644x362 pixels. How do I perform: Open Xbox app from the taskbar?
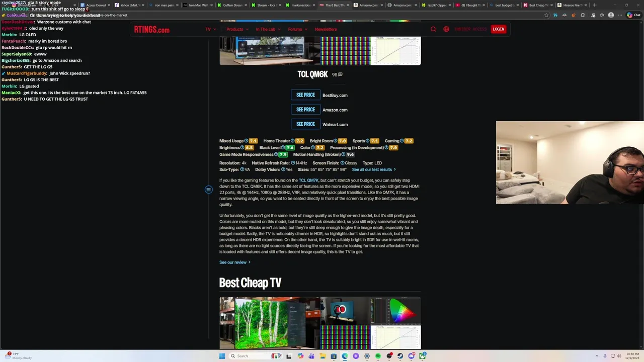[422, 356]
